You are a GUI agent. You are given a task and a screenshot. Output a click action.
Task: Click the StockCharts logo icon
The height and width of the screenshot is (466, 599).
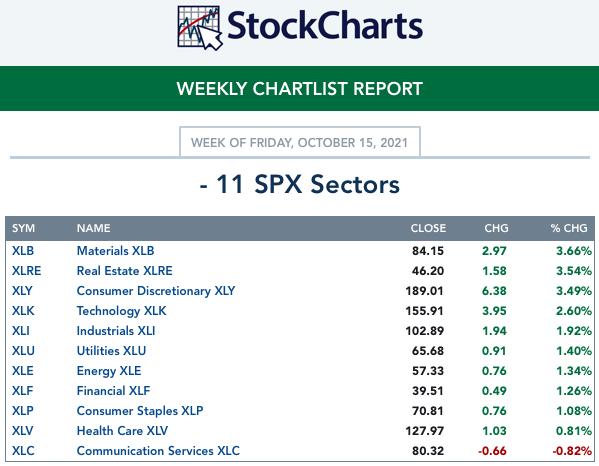200,28
